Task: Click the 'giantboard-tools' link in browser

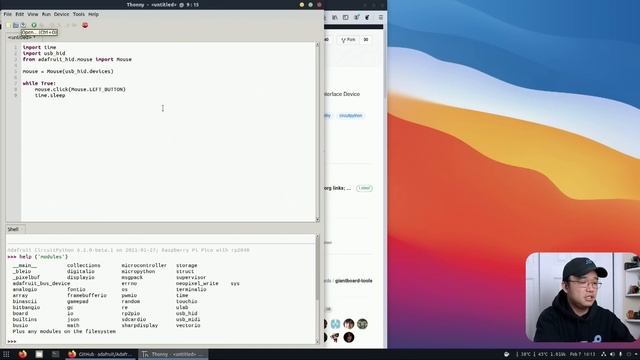Action: click(x=353, y=281)
